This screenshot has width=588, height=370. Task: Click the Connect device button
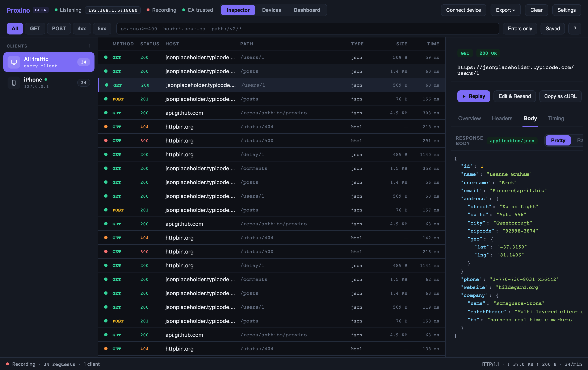[x=463, y=10]
